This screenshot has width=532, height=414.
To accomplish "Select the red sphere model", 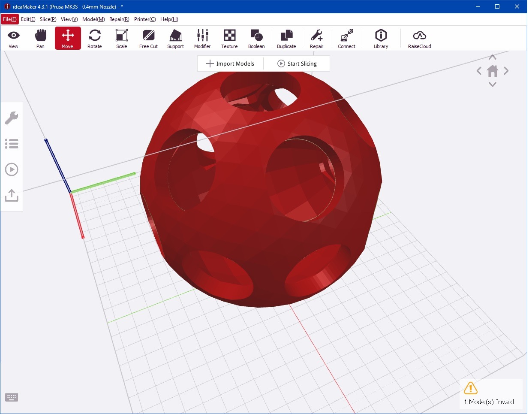I will (x=261, y=189).
